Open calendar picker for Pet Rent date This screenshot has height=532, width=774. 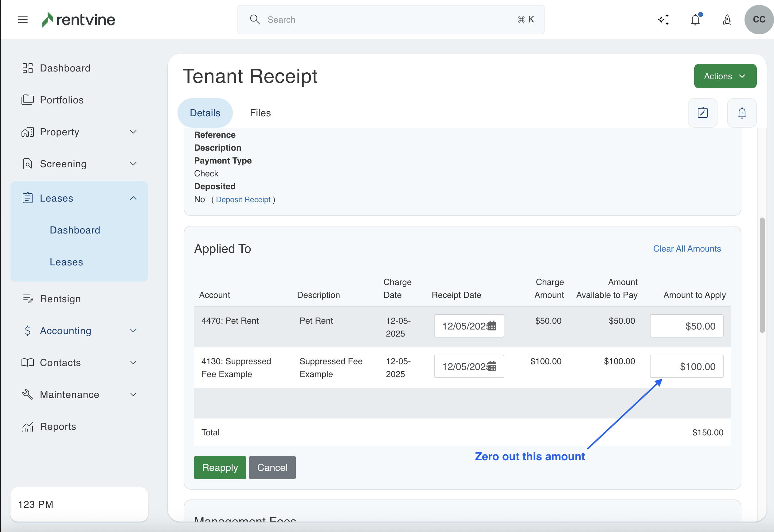pyautogui.click(x=492, y=326)
